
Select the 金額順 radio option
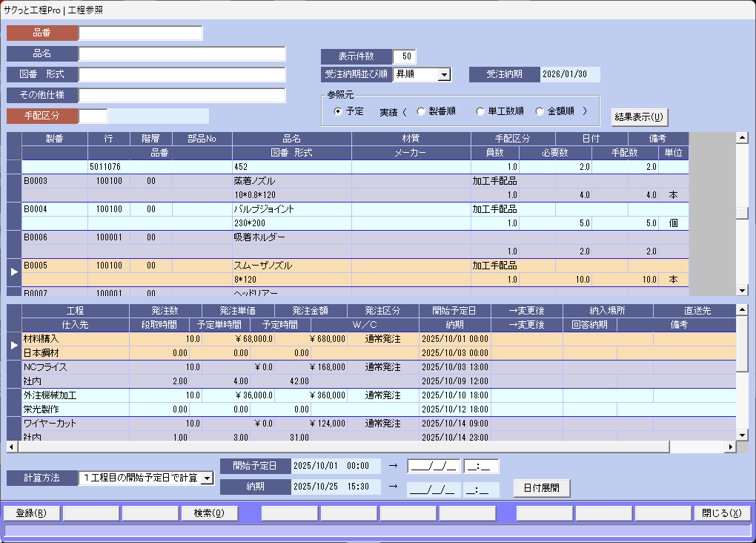[540, 111]
